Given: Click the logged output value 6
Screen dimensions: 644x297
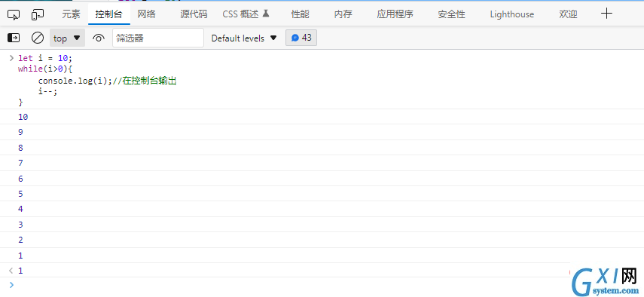Looking at the screenshot, I should tap(20, 179).
